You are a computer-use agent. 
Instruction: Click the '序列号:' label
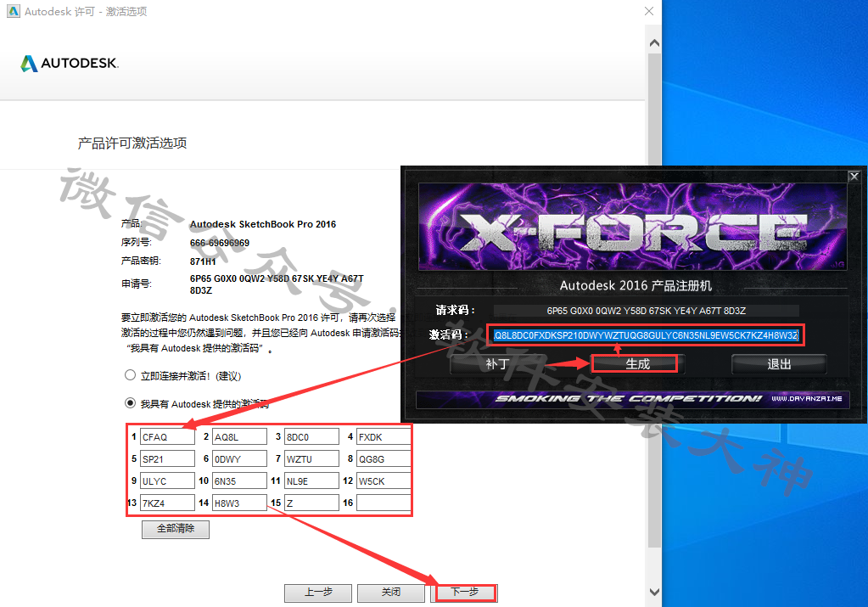[x=136, y=243]
